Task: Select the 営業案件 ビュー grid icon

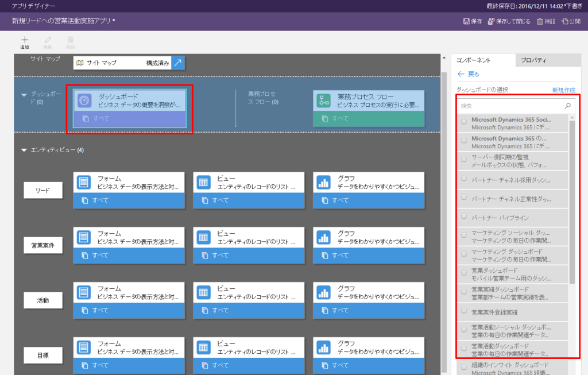Action: pyautogui.click(x=204, y=237)
